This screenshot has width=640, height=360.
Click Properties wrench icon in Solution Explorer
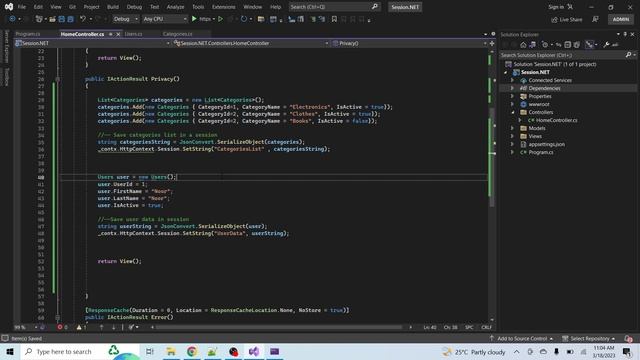(606, 45)
